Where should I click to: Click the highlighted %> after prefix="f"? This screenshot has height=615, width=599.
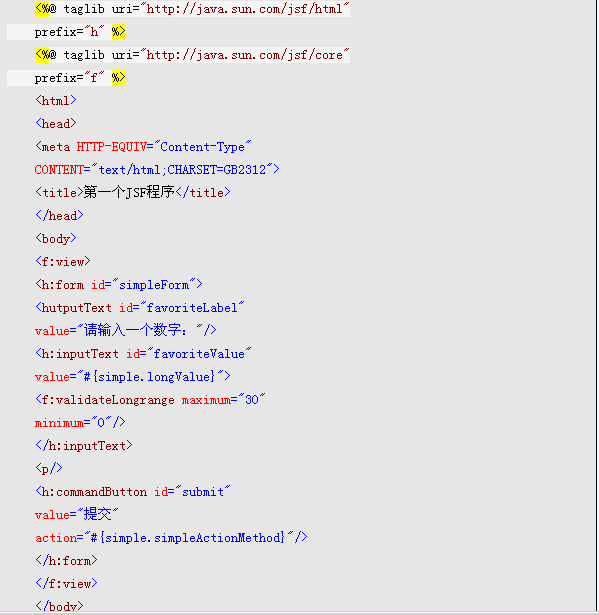118,78
